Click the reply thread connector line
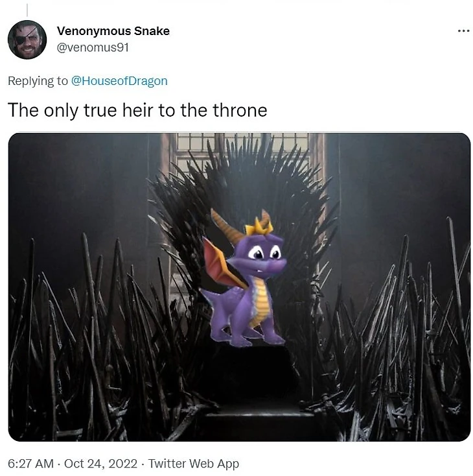Viewport: 473px width, 476px height. click(27, 10)
